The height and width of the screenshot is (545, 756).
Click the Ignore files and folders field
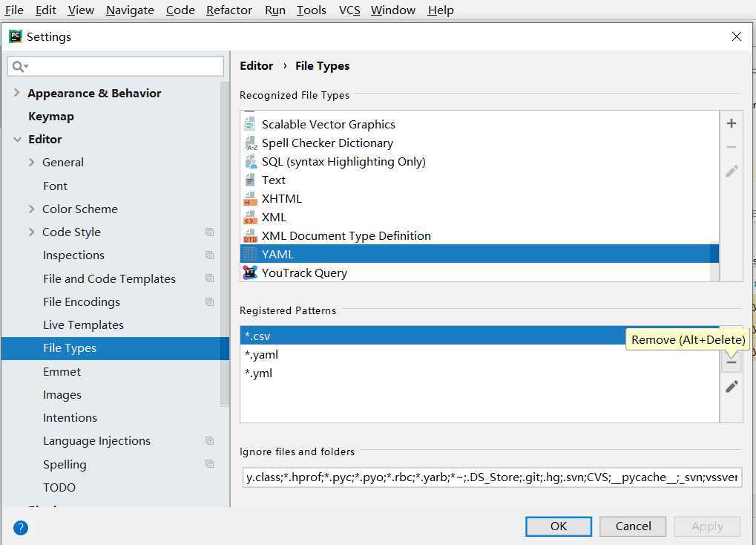pos(492,477)
